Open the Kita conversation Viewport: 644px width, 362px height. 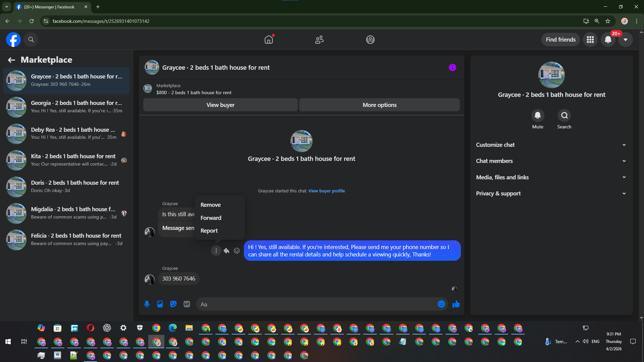[66, 160]
